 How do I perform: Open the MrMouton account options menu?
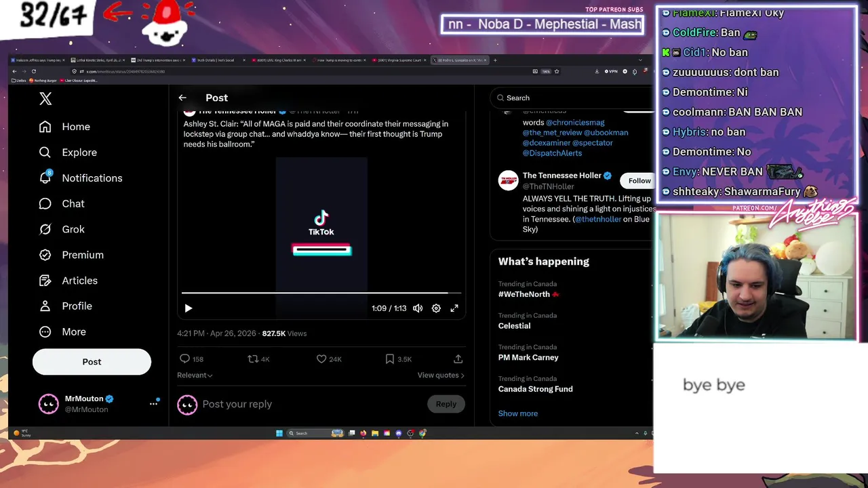tap(153, 404)
